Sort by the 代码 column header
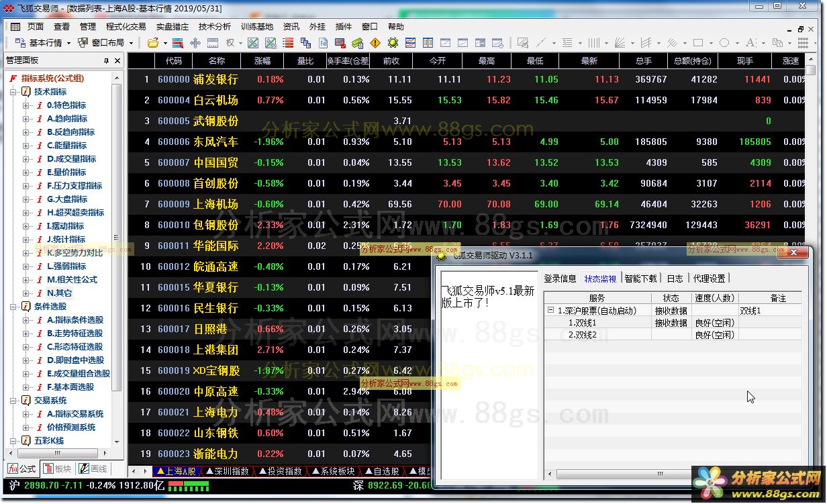Screen dimensions: 827x504 pos(173,60)
